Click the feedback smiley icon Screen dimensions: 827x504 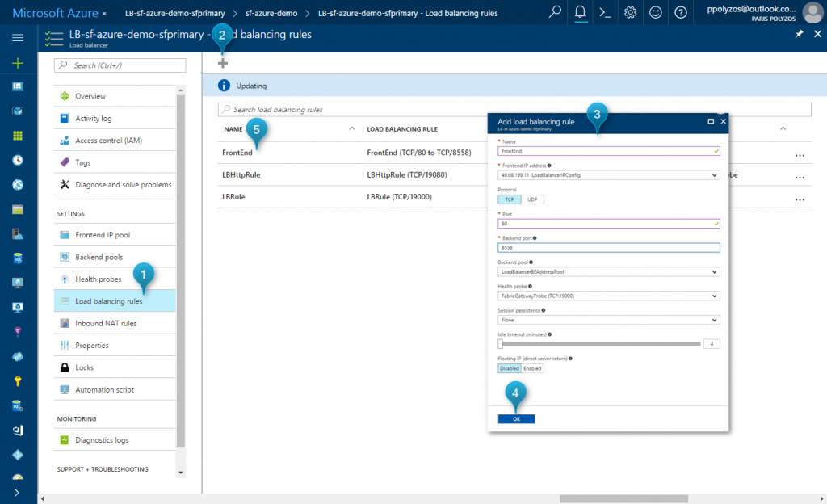655,12
